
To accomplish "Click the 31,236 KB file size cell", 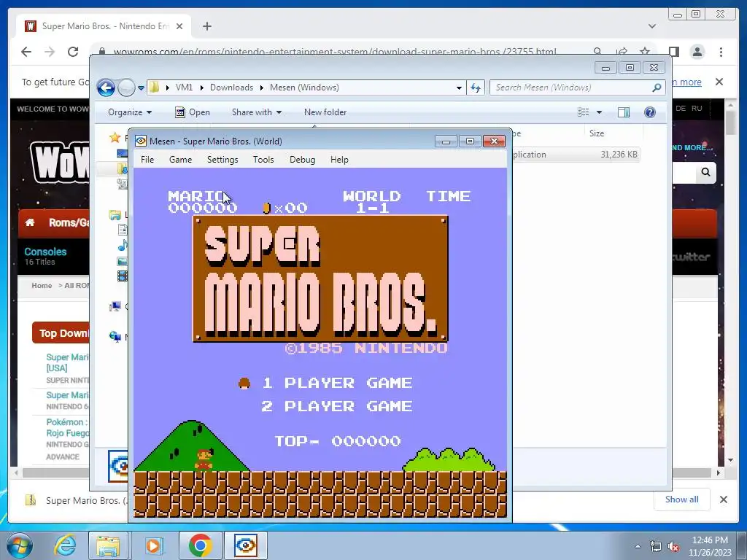I will [619, 155].
